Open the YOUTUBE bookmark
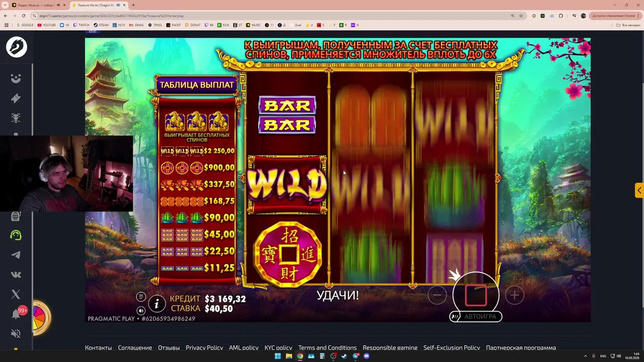The width and height of the screenshot is (644, 362). coord(47,25)
